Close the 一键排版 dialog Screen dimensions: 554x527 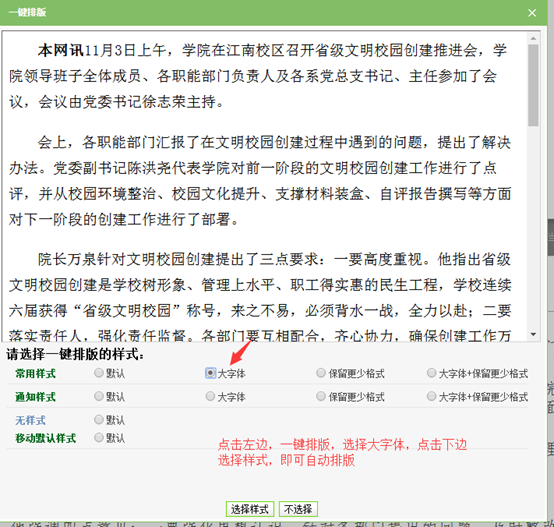coord(532,13)
